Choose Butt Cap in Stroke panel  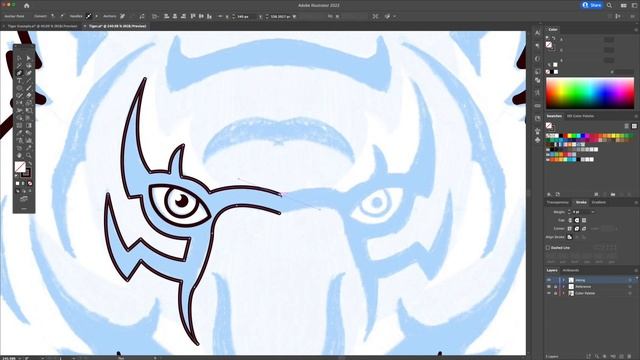570,220
